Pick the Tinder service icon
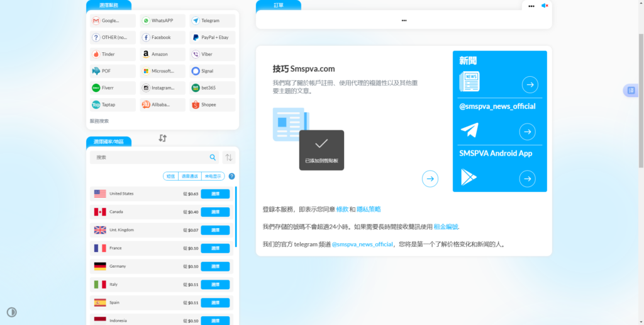Image resolution: width=644 pixels, height=325 pixels. [96, 54]
